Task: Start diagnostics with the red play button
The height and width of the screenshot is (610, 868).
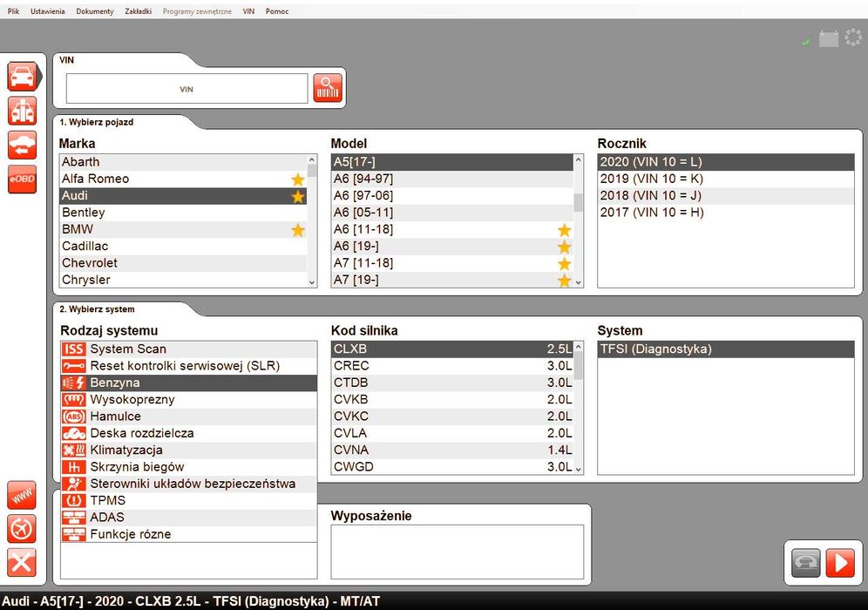Action: (840, 563)
